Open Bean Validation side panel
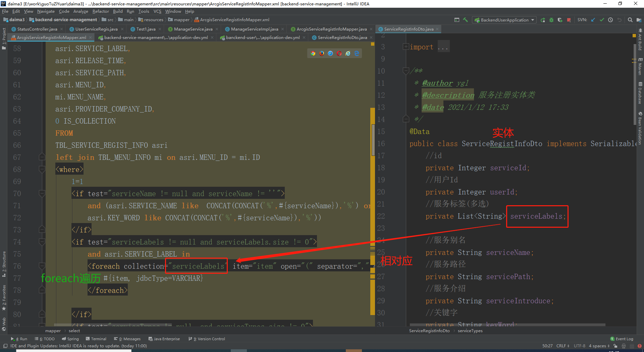This screenshot has width=644, height=352. click(x=640, y=128)
